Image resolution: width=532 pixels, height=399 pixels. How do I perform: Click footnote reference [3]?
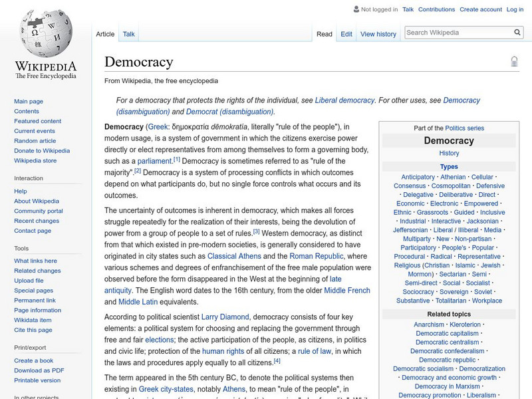pyautogui.click(x=256, y=231)
